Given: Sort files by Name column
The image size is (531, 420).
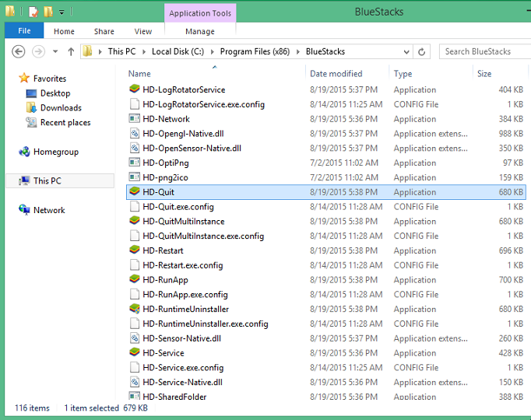Looking at the screenshot, I should [139, 74].
